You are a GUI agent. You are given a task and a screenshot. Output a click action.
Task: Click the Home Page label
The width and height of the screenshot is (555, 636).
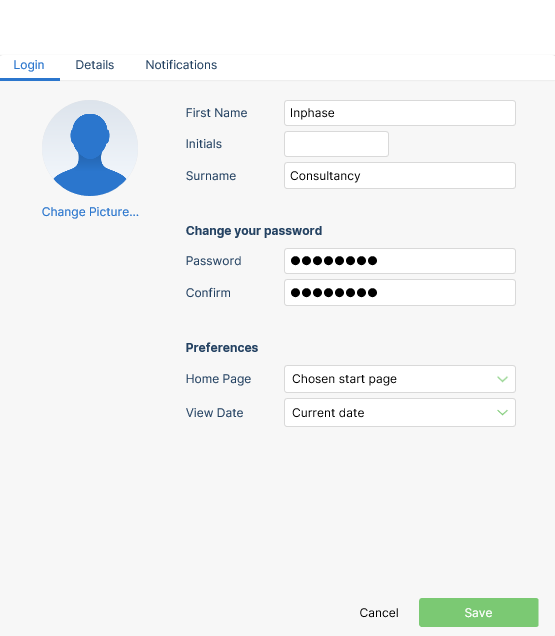218,379
